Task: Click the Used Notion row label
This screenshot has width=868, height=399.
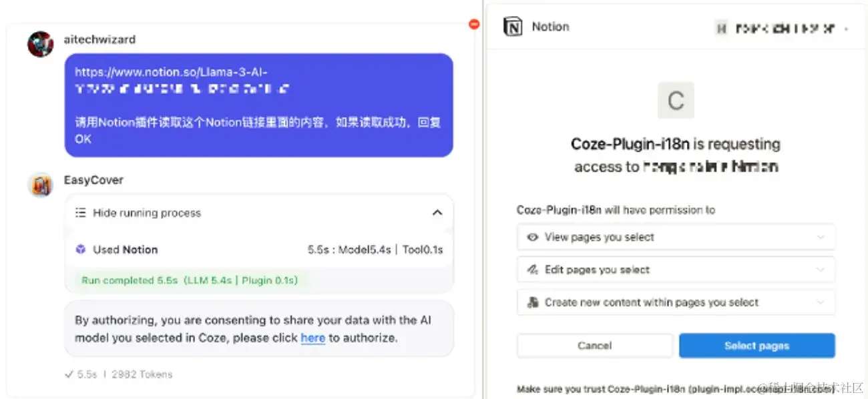Action: click(x=126, y=250)
